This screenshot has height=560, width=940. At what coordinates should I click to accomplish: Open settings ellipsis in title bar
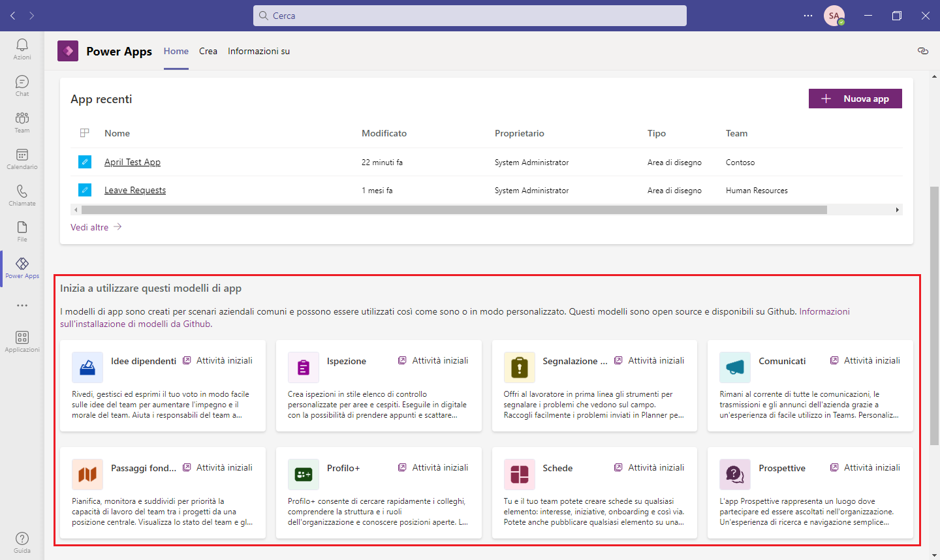click(808, 15)
